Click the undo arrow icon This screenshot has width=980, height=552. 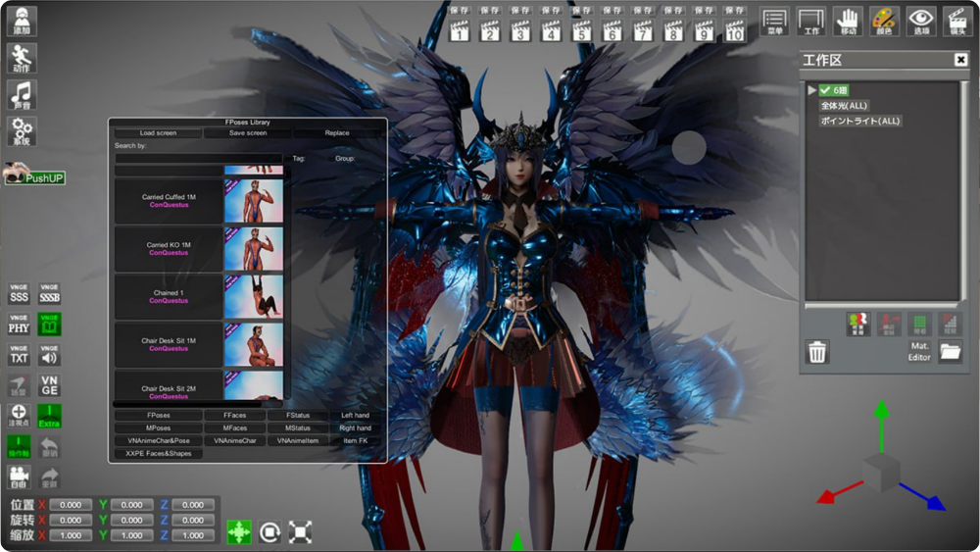(49, 447)
